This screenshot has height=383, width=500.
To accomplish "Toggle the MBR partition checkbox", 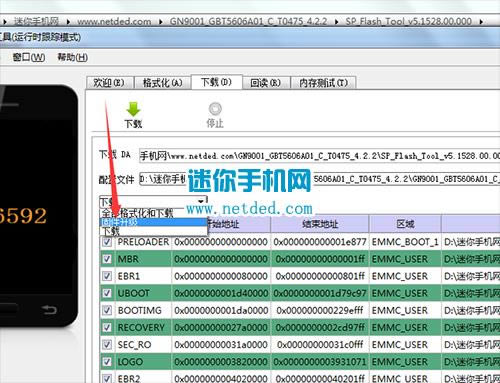I will point(107,259).
